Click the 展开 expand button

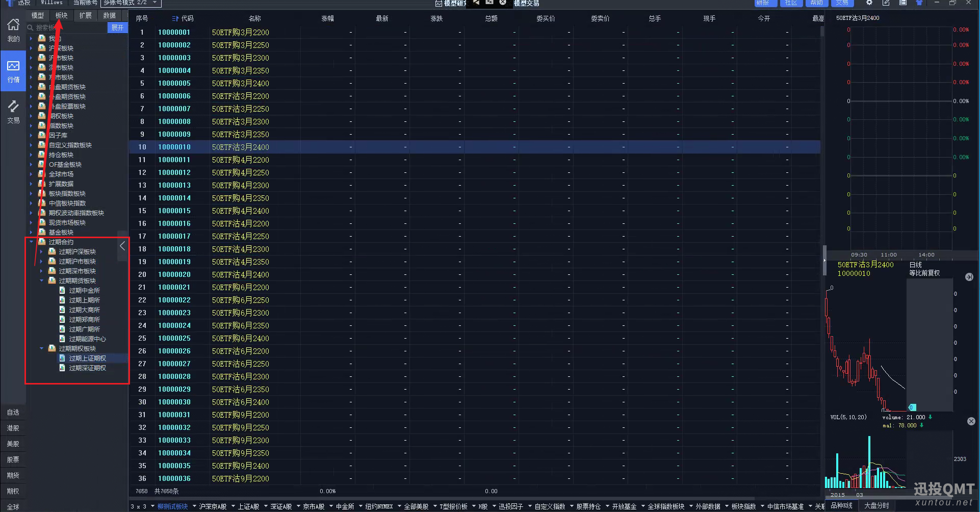[118, 28]
